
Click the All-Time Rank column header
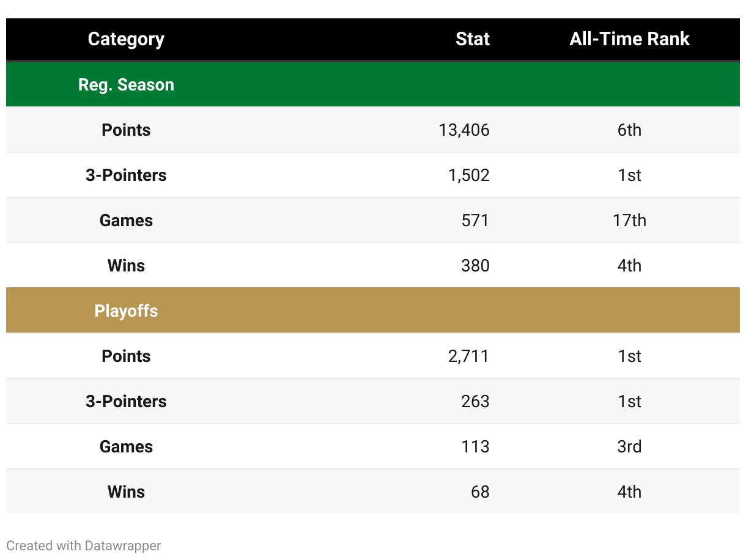coord(629,39)
